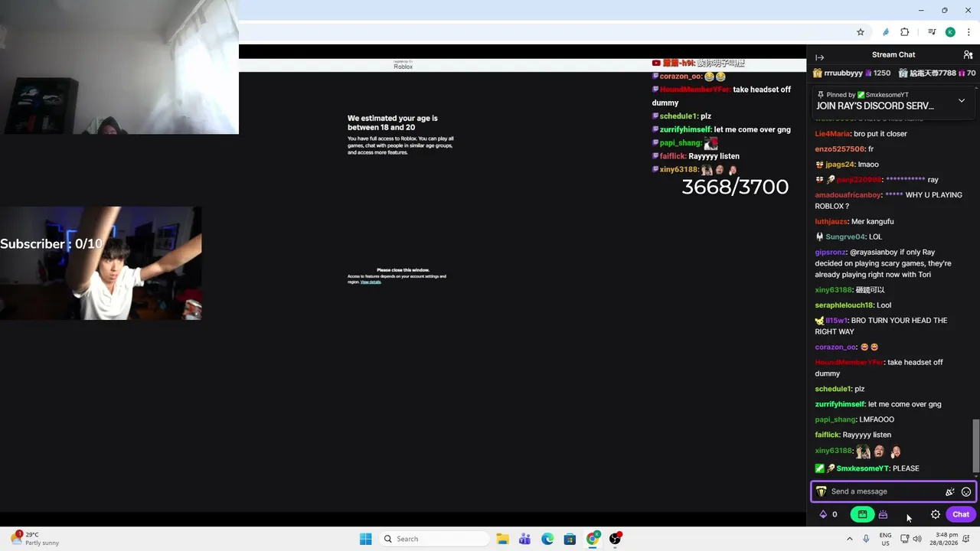
Task: Click the taskbar Search box
Action: pos(433,539)
